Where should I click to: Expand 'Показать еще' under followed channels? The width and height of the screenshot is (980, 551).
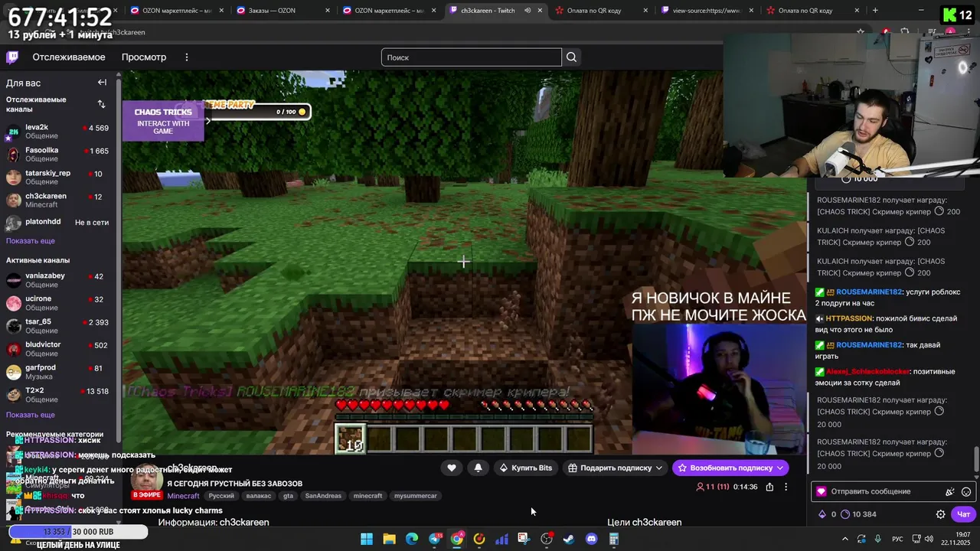pos(31,240)
